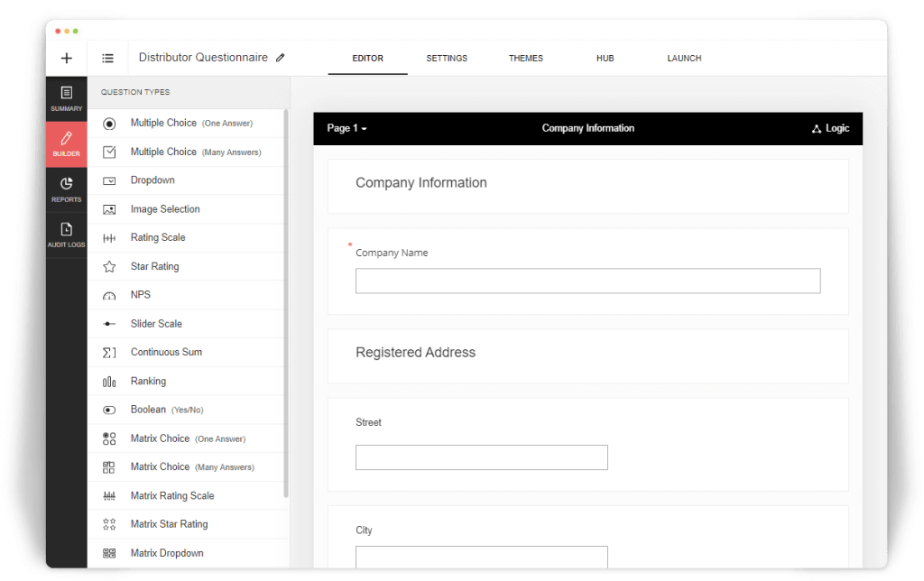
Task: Click the Slider Scale icon
Action: click(109, 324)
